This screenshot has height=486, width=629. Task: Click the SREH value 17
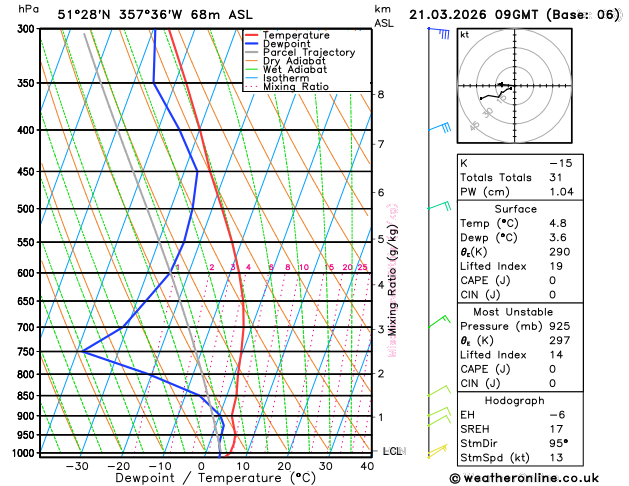point(556,429)
